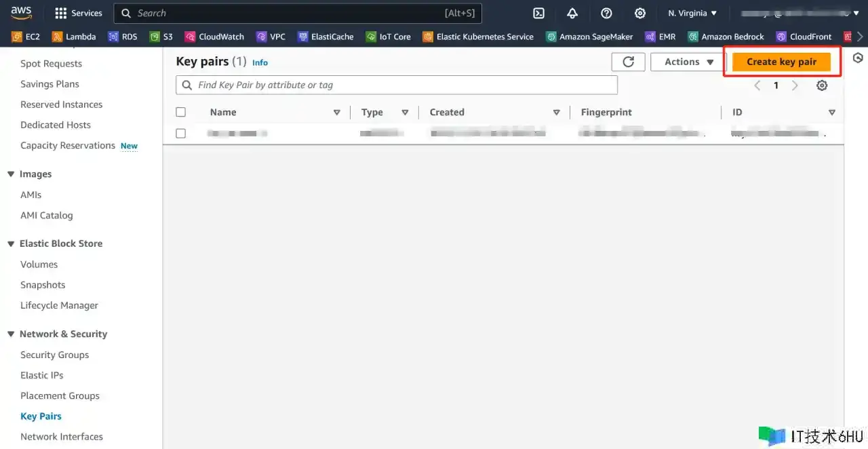Click the help question mark icon
Screen dimensions: 868x449
click(x=606, y=14)
